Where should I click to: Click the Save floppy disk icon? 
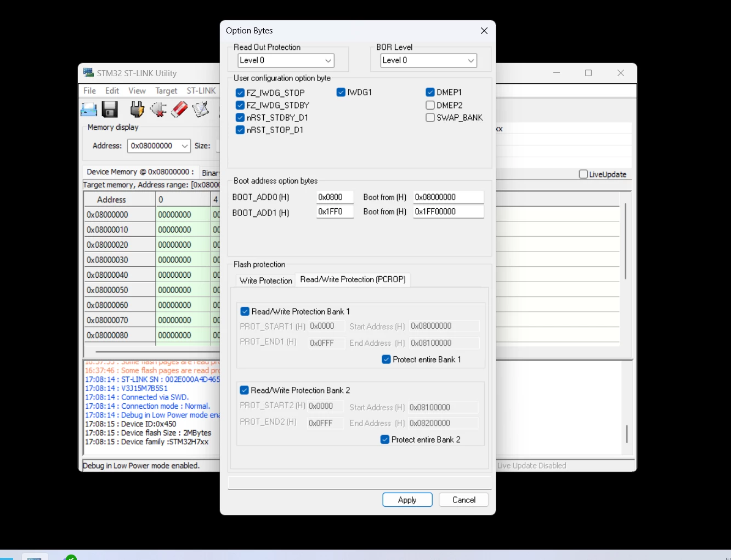click(110, 110)
